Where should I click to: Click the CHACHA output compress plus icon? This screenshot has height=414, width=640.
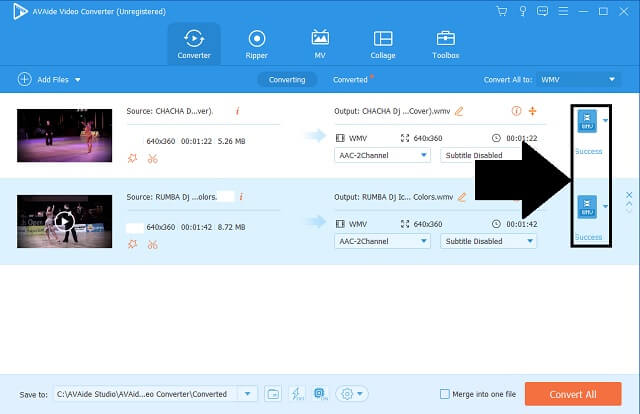pyautogui.click(x=533, y=111)
